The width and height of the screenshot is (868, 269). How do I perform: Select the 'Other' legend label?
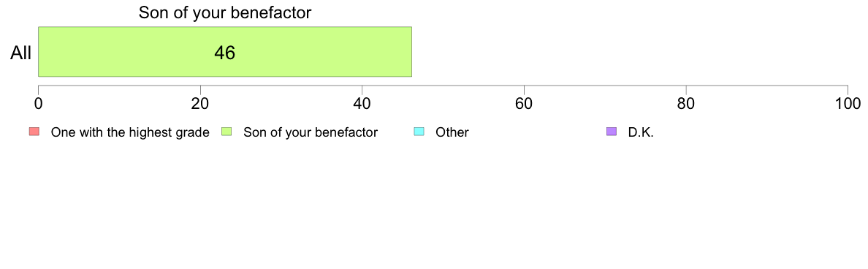click(x=452, y=132)
